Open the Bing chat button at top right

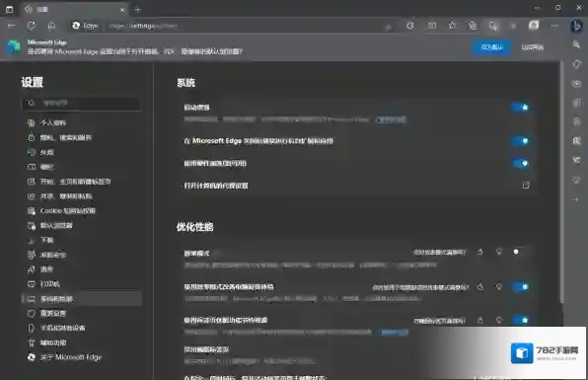[x=576, y=26]
